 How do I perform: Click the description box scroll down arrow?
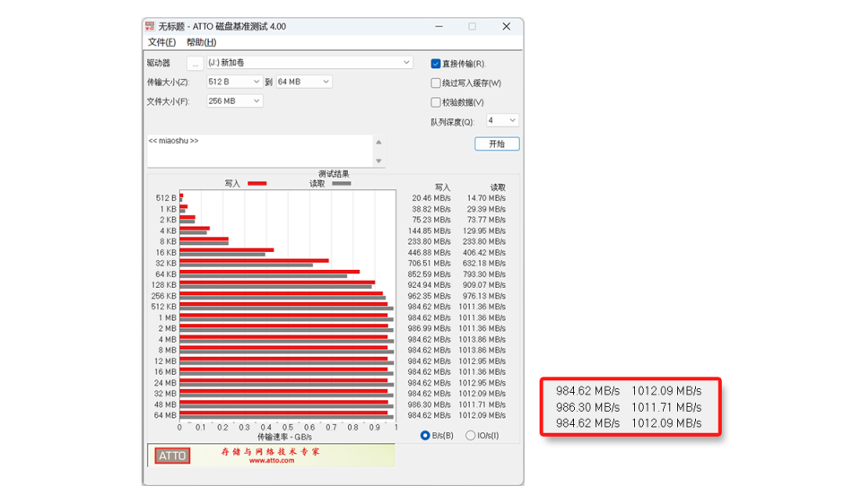coord(378,161)
